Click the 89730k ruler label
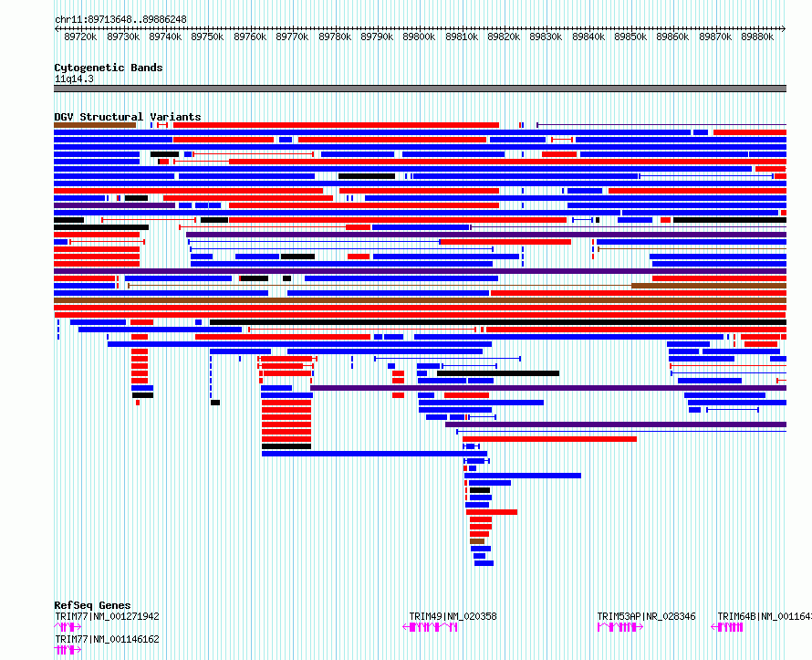The width and height of the screenshot is (812, 660). pyautogui.click(x=123, y=37)
